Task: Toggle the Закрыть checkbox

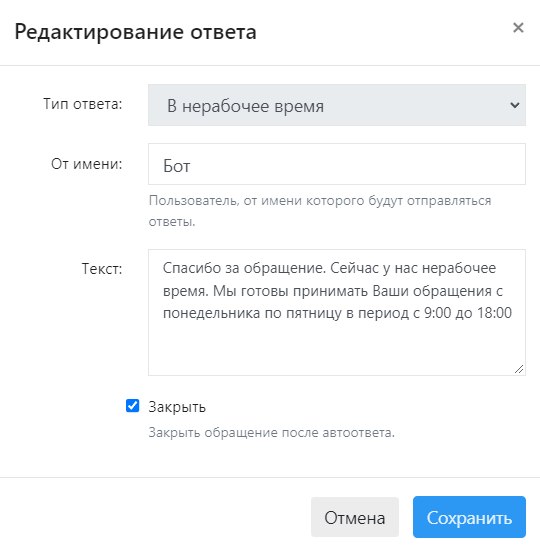Action: click(132, 406)
